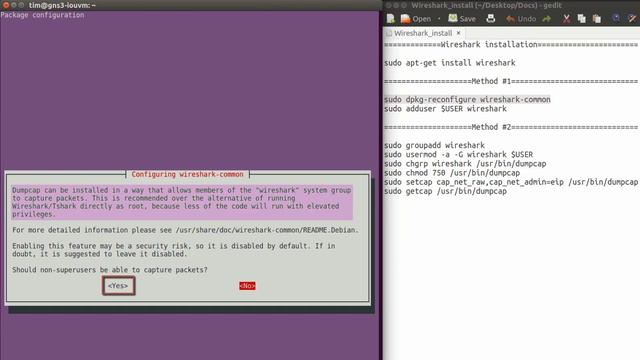Choose <No> in the wireshark-common dialog
The width and height of the screenshot is (640, 360).
coord(247,286)
